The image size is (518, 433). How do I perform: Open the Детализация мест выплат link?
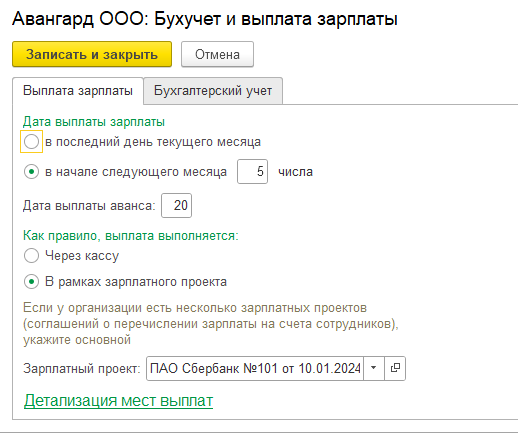118,400
